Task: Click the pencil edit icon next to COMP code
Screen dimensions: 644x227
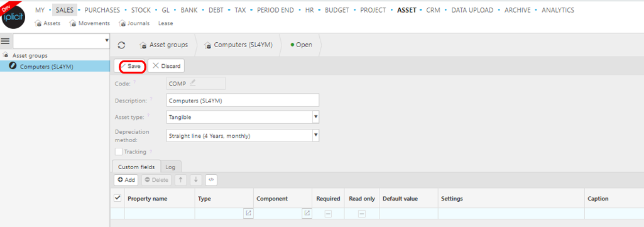Action: click(x=193, y=83)
